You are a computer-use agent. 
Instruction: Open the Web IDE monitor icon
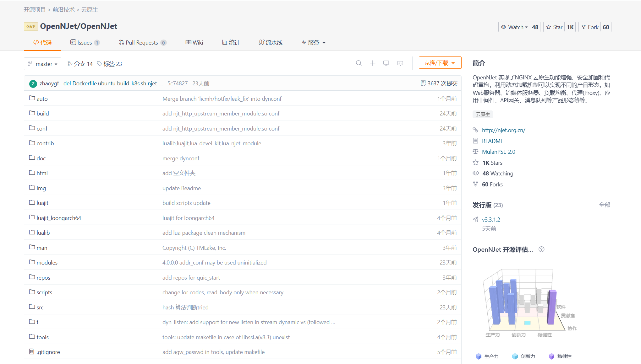click(x=386, y=63)
